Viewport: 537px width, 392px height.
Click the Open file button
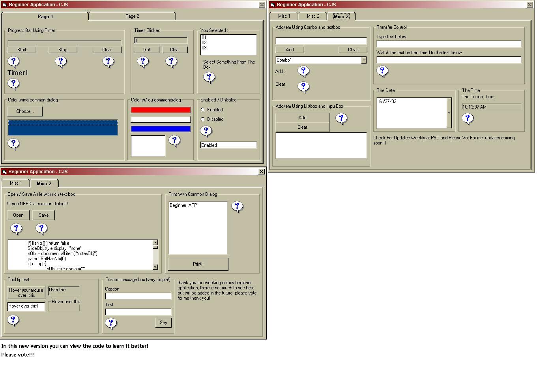(18, 215)
